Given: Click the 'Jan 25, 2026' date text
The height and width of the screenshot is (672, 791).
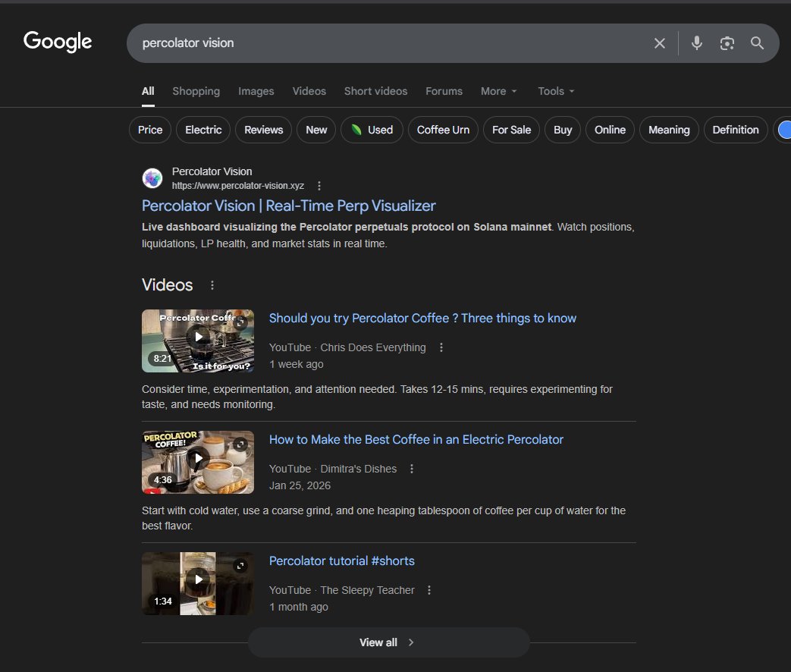Looking at the screenshot, I should [300, 486].
